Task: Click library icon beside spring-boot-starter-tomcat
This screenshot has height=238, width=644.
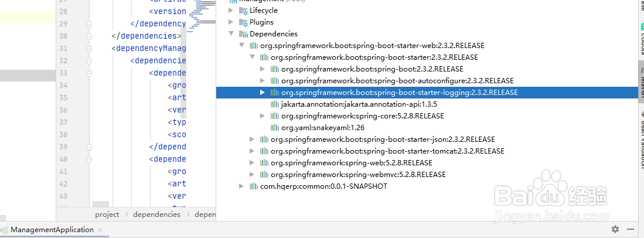Action: pyautogui.click(x=264, y=151)
